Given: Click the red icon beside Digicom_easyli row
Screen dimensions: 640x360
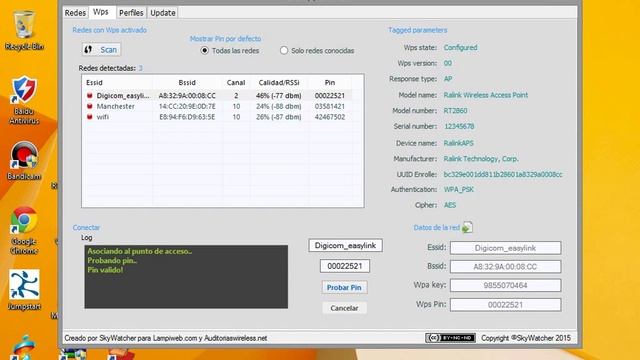Looking at the screenshot, I should (90, 96).
